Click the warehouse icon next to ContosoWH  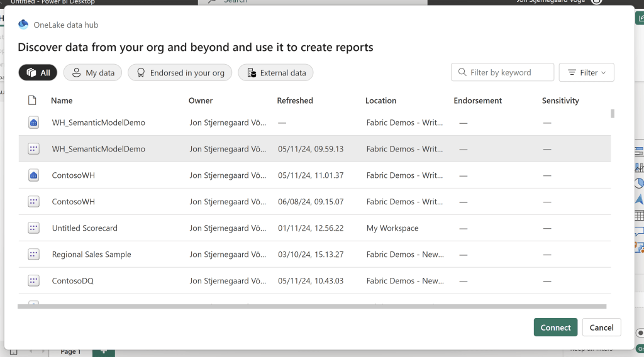34,175
